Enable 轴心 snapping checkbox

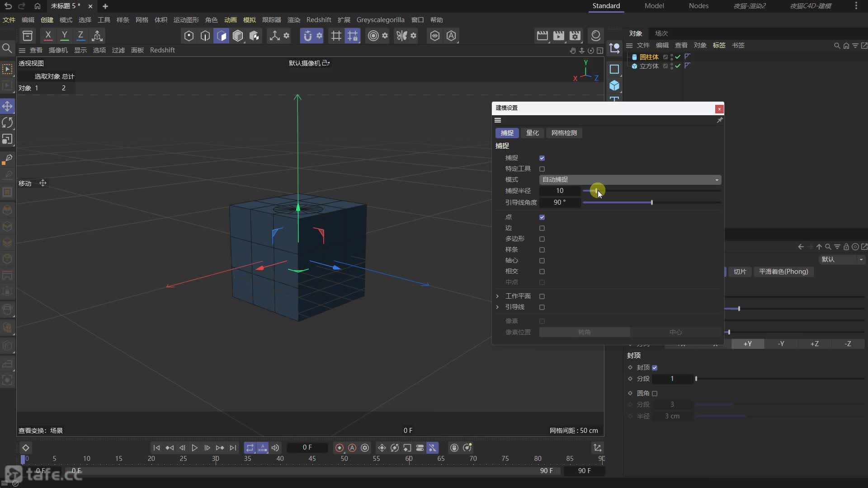(542, 261)
